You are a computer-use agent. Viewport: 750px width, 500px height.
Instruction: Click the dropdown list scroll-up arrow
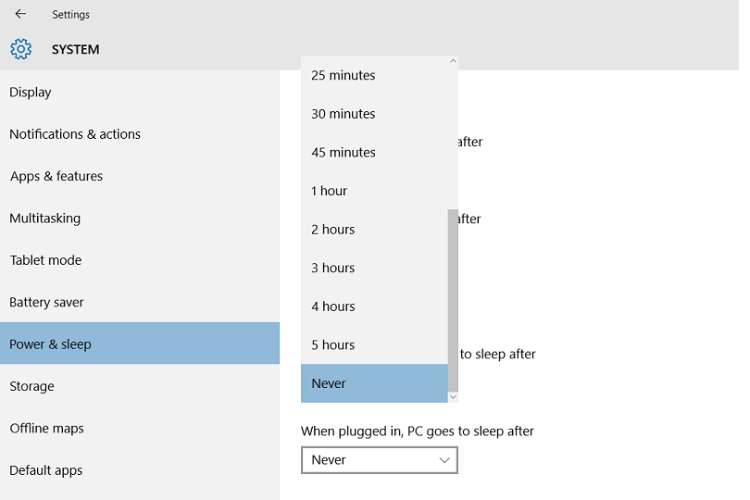pyautogui.click(x=453, y=61)
